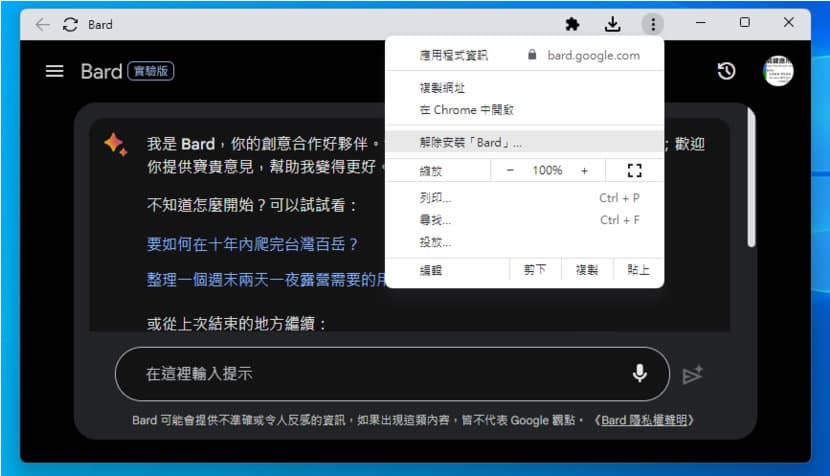Image resolution: width=830 pixels, height=476 pixels.
Task: Open the Bard 隱私權聲明 link
Action: tap(644, 420)
